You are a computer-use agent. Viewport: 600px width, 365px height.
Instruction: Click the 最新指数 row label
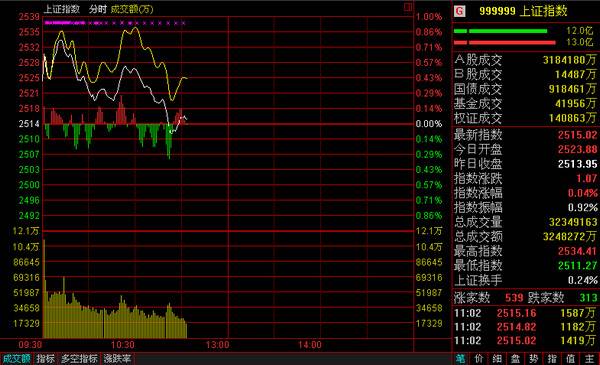(x=478, y=135)
